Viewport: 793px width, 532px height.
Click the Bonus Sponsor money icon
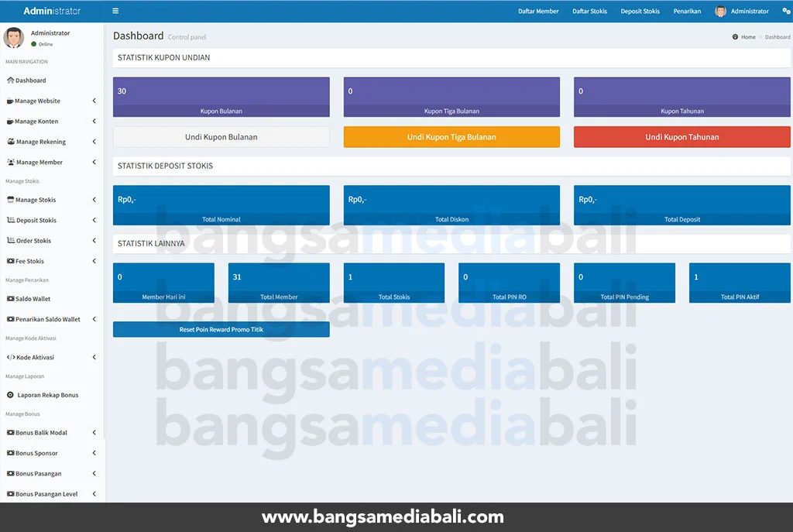point(10,453)
